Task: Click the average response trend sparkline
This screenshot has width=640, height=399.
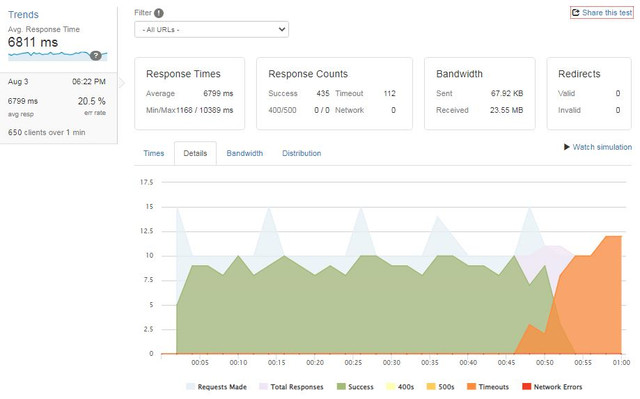Action: pyautogui.click(x=58, y=56)
